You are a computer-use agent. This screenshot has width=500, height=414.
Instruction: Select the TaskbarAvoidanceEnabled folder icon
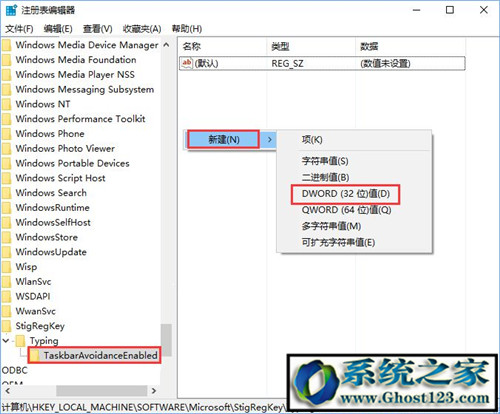click(x=34, y=356)
